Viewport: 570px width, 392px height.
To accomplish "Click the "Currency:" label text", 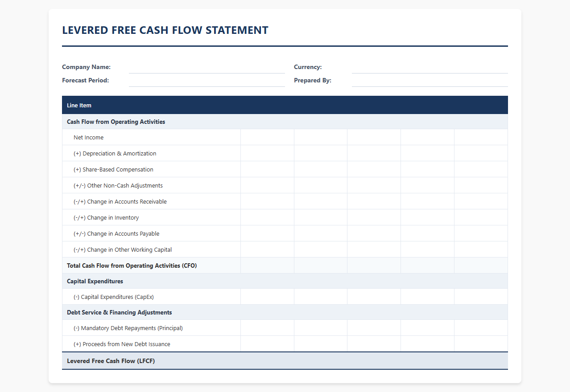I will (308, 67).
